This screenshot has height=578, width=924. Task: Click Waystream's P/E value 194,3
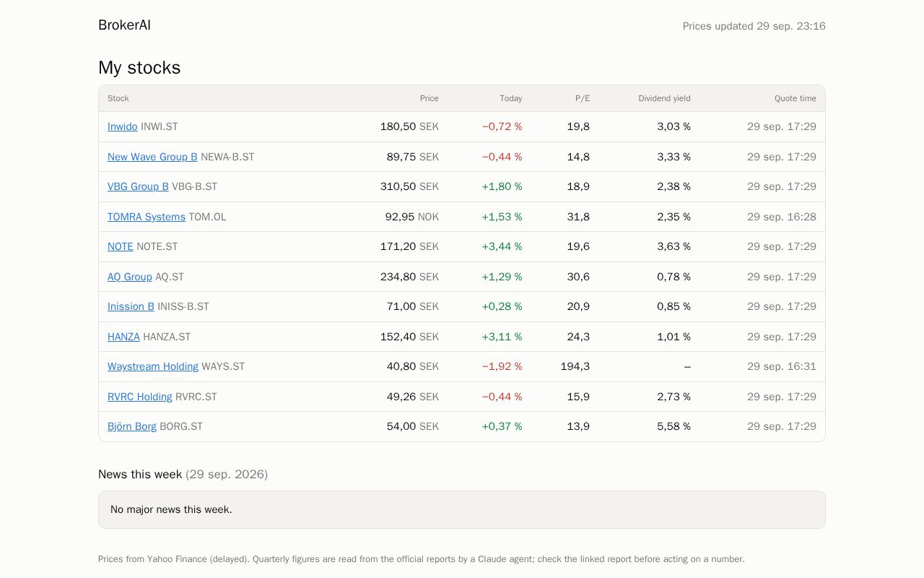(x=575, y=366)
